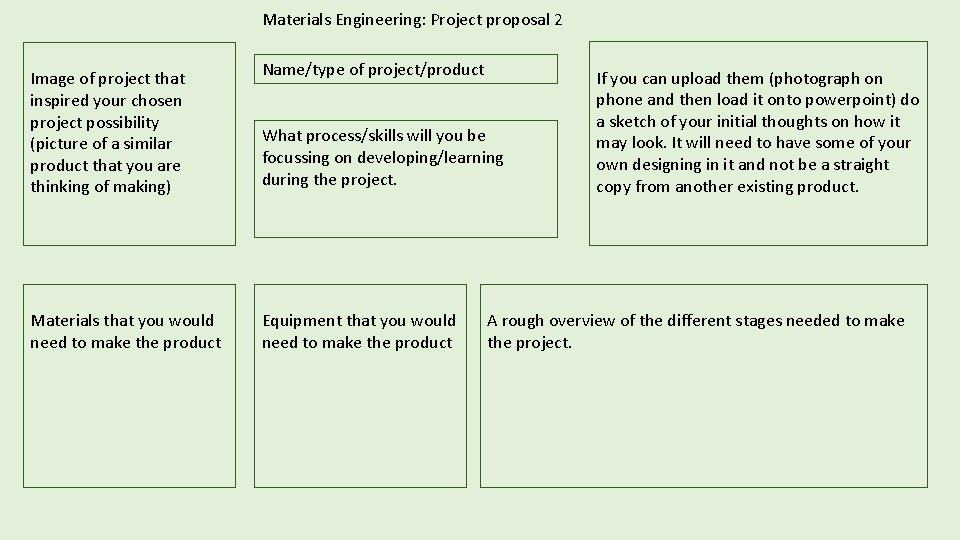Click the 'focussing on developing/learning' line
Image resolution: width=960 pixels, height=540 pixels.
(x=383, y=158)
